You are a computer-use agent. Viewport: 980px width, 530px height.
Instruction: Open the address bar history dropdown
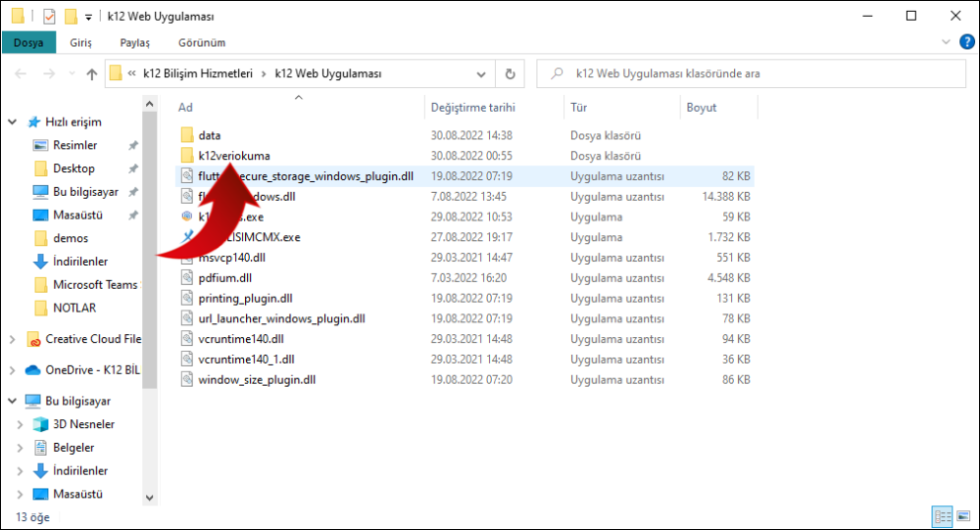pos(481,73)
